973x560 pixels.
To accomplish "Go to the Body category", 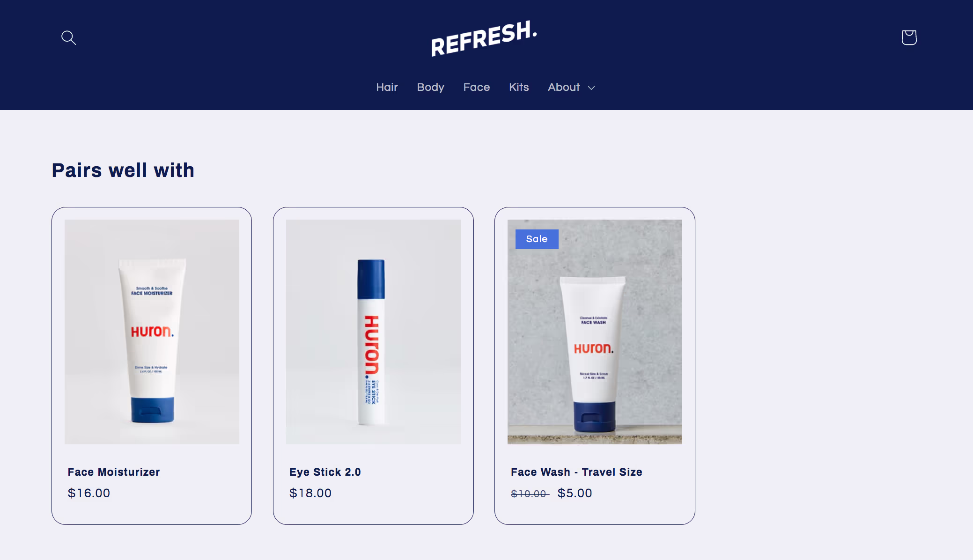I will point(430,88).
